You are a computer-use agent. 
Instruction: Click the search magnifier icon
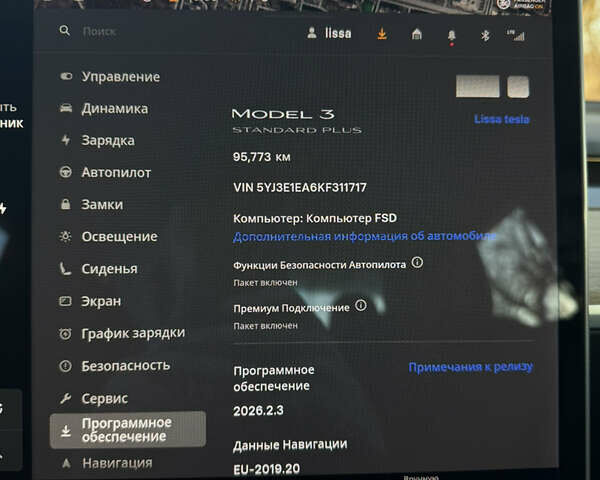[x=65, y=31]
